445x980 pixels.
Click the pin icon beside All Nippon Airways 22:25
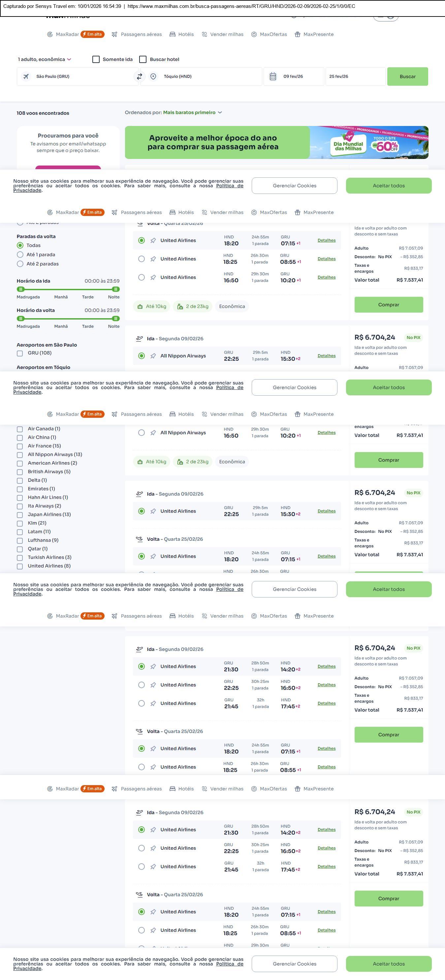point(153,356)
